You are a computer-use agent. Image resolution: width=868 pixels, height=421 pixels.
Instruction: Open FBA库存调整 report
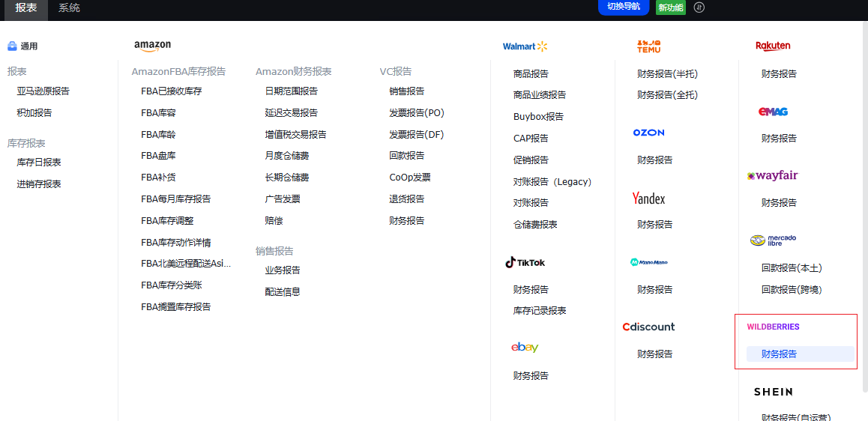point(167,220)
